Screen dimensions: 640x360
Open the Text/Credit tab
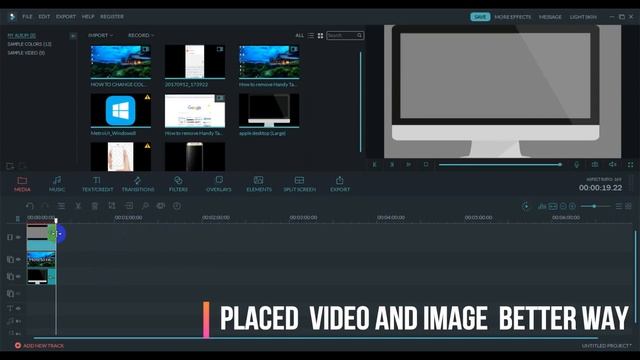(97, 184)
